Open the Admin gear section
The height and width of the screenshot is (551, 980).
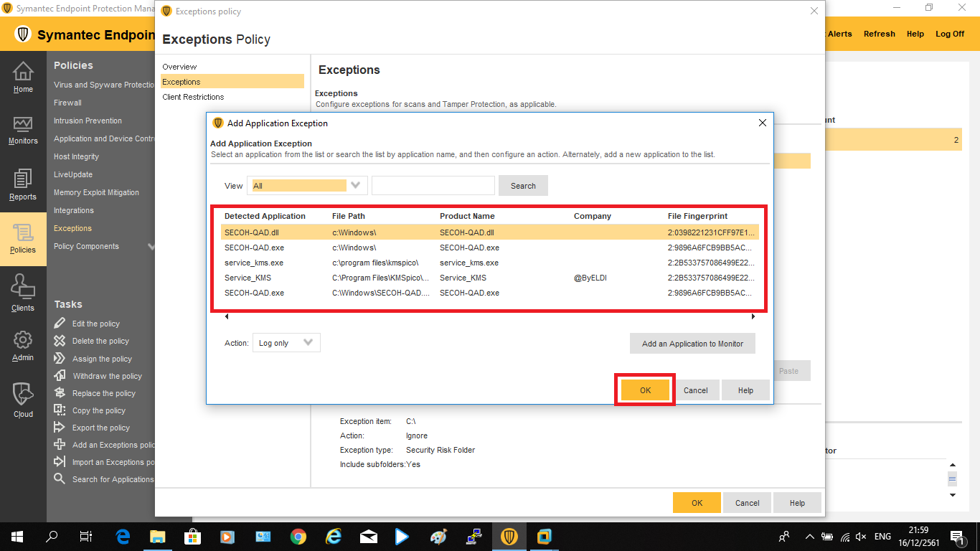[23, 345]
